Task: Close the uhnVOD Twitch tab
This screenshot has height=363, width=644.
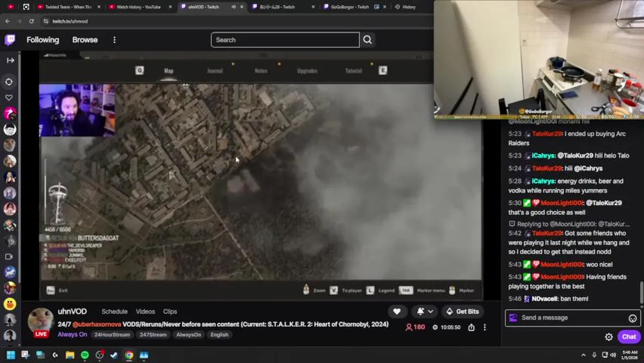Action: click(x=242, y=7)
